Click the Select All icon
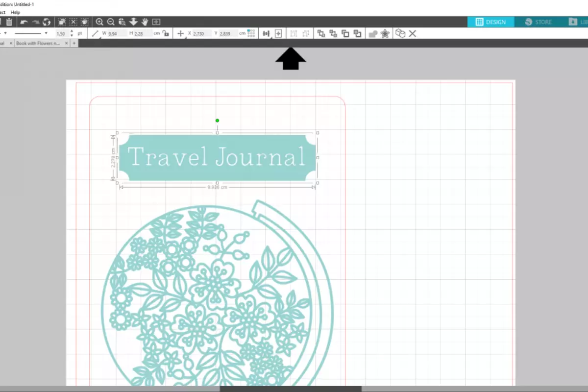The width and height of the screenshot is (588, 392). click(x=62, y=22)
